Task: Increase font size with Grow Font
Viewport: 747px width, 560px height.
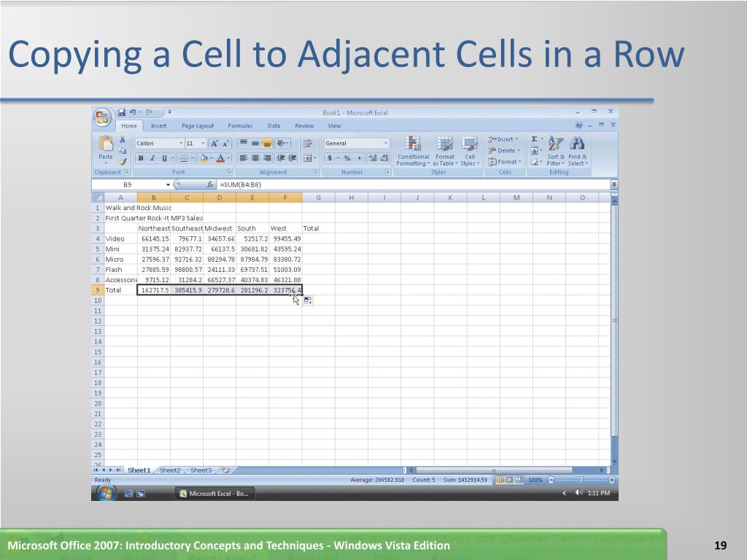Action: pos(214,144)
